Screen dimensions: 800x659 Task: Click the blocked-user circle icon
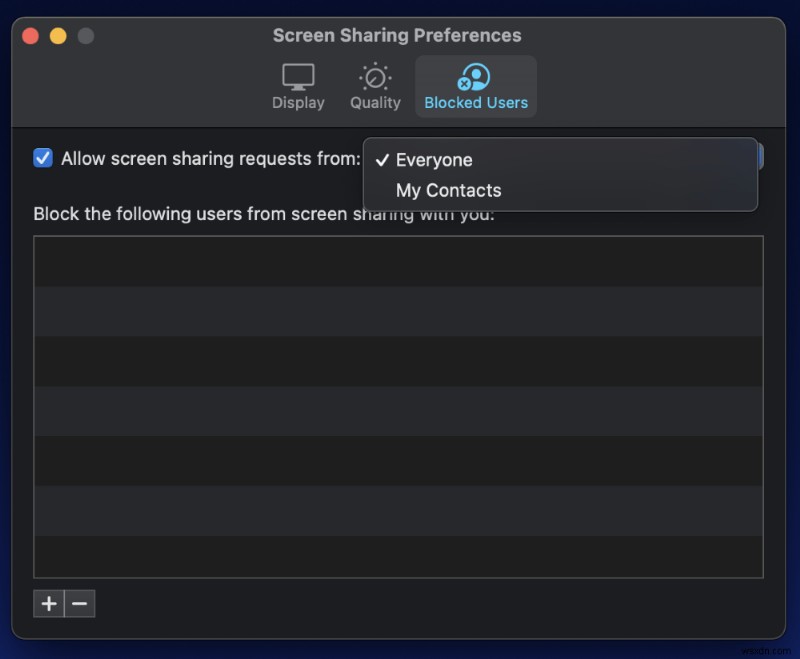click(475, 78)
